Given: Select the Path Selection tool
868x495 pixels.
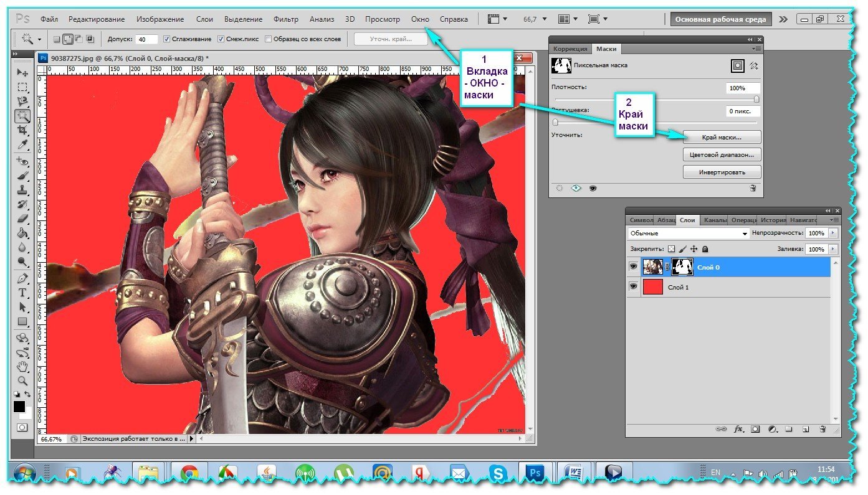Looking at the screenshot, I should 22,307.
